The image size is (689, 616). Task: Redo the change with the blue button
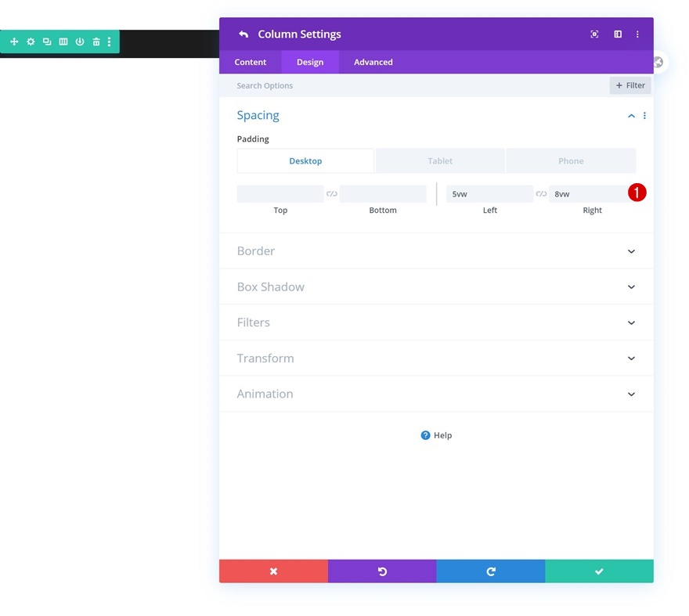coord(491,571)
